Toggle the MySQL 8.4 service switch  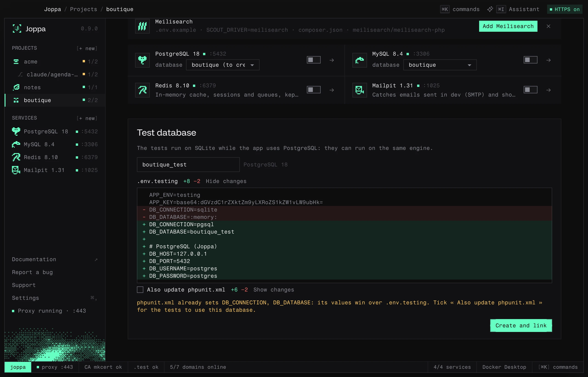(530, 60)
